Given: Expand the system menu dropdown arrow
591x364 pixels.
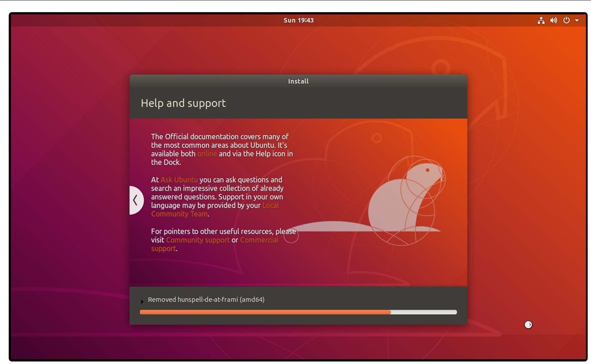Looking at the screenshot, I should coord(577,21).
